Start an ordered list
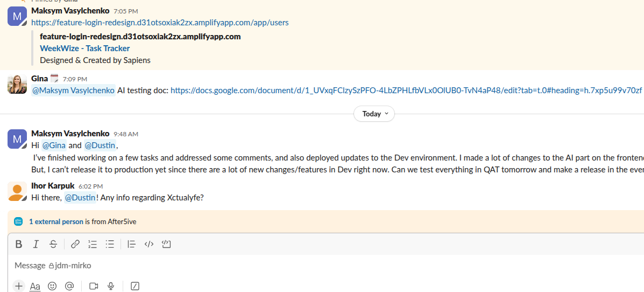Viewport: 644px width, 292px height. point(93,244)
